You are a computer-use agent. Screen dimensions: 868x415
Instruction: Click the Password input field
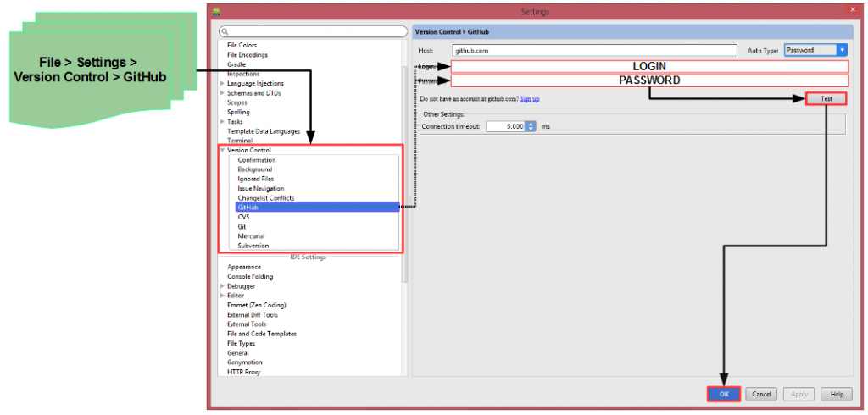click(649, 80)
